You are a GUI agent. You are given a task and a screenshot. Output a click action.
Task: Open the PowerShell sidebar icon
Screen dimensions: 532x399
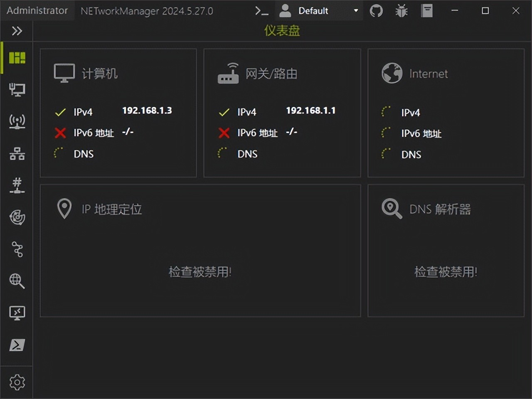(x=17, y=345)
